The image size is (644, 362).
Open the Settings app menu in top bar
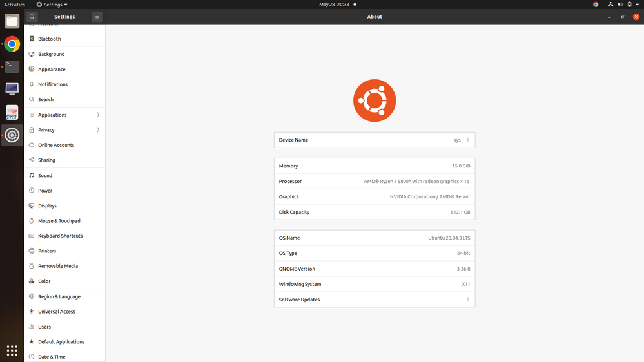click(x=52, y=5)
